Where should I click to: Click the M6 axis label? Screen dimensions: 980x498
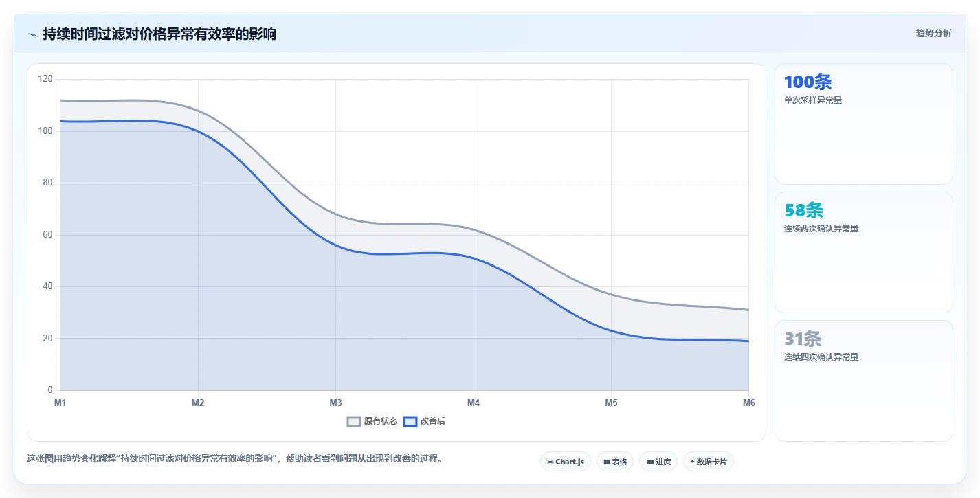tap(749, 403)
